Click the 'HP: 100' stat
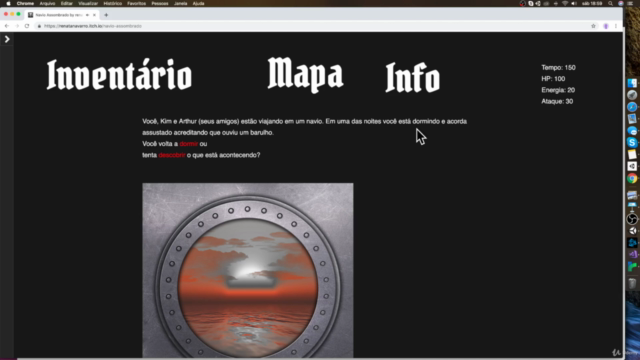This screenshot has height=360, width=640. pyautogui.click(x=553, y=79)
